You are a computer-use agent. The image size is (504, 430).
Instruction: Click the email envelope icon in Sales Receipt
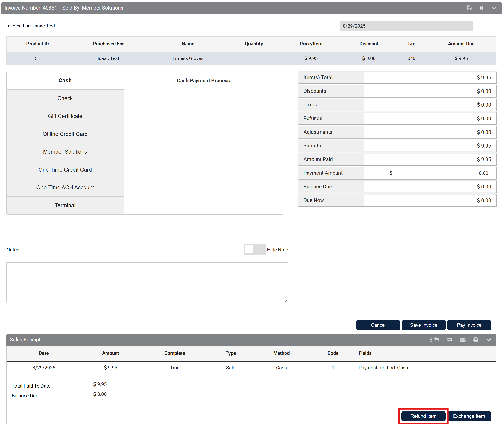click(463, 339)
